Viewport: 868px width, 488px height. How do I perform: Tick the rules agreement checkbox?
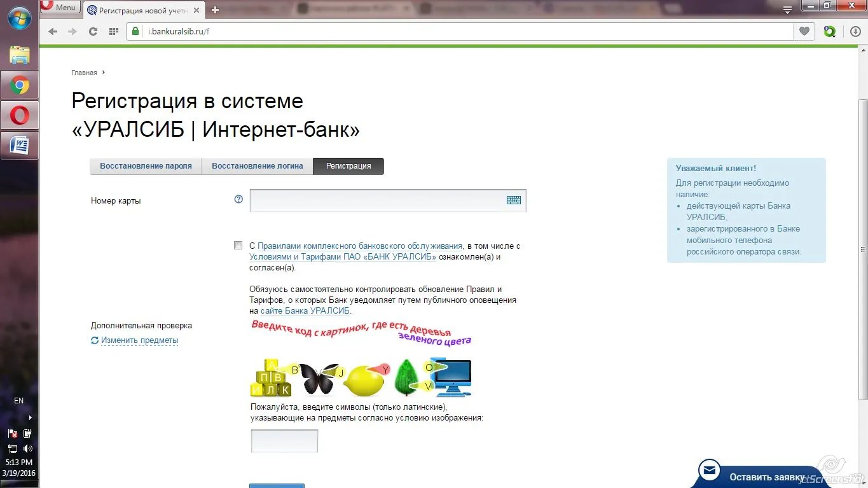tap(238, 246)
